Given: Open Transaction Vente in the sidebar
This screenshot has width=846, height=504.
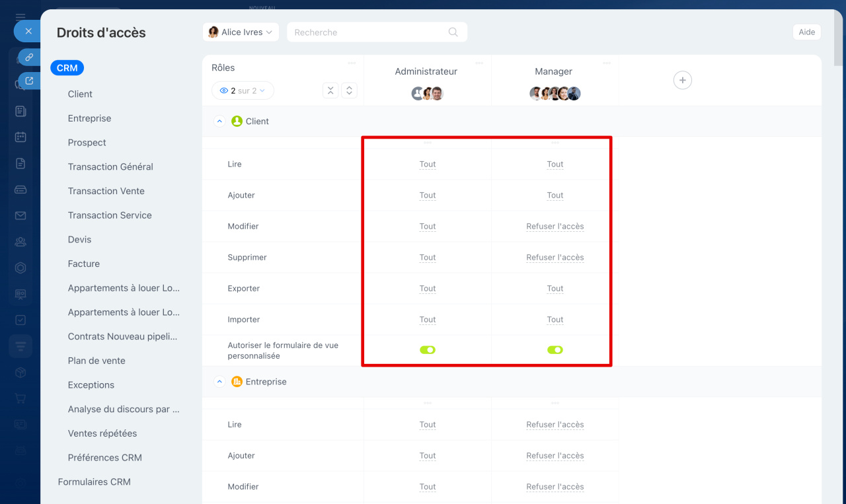Looking at the screenshot, I should pos(106,191).
